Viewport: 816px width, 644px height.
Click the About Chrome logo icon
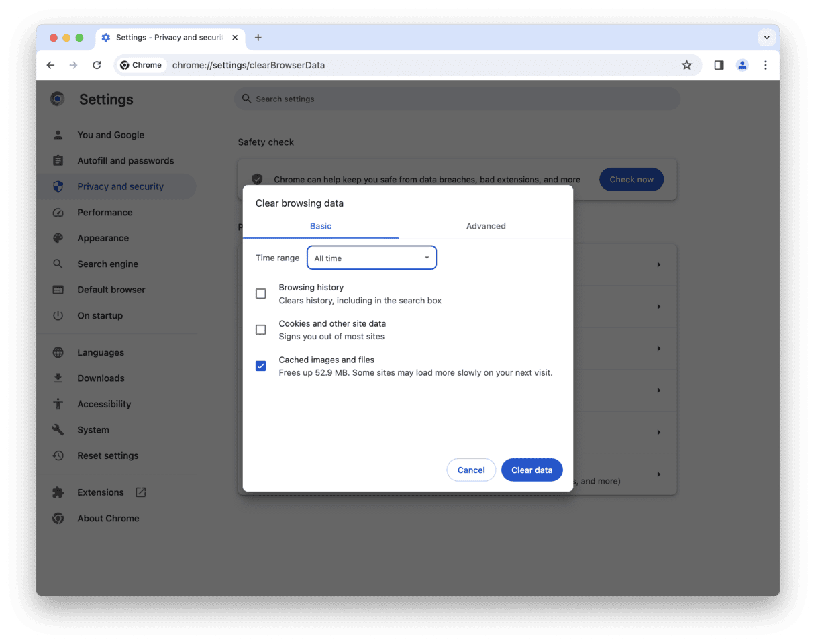[x=58, y=518]
